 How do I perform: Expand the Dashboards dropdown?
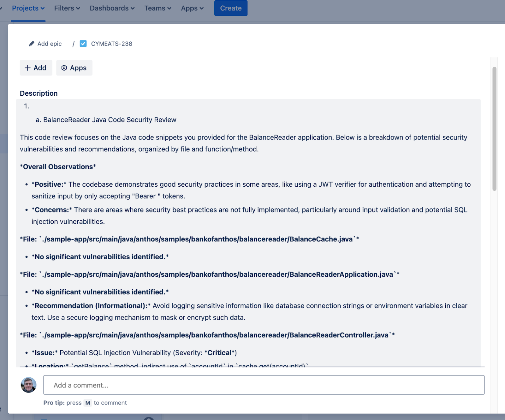112,8
